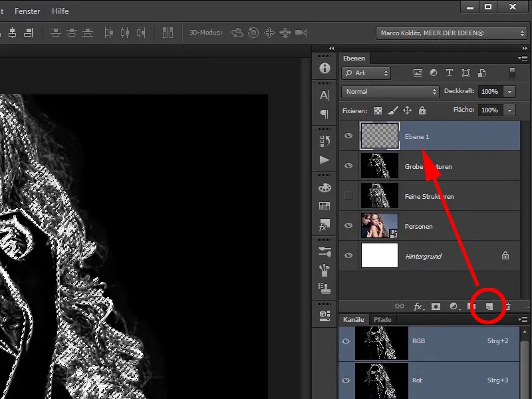Click the 3D roll object icon
532x399 pixels.
click(x=253, y=33)
